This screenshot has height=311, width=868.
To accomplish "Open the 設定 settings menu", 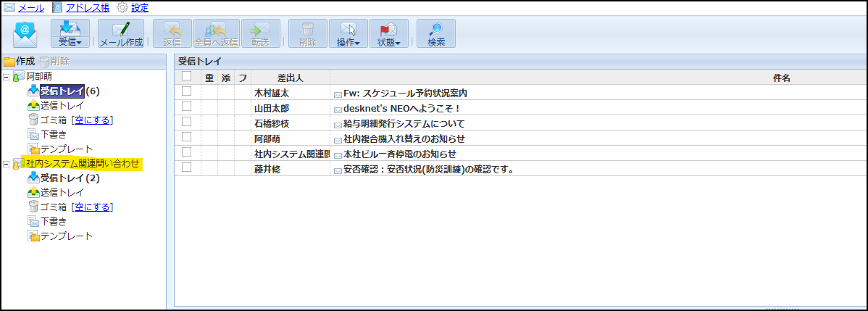I will [139, 7].
